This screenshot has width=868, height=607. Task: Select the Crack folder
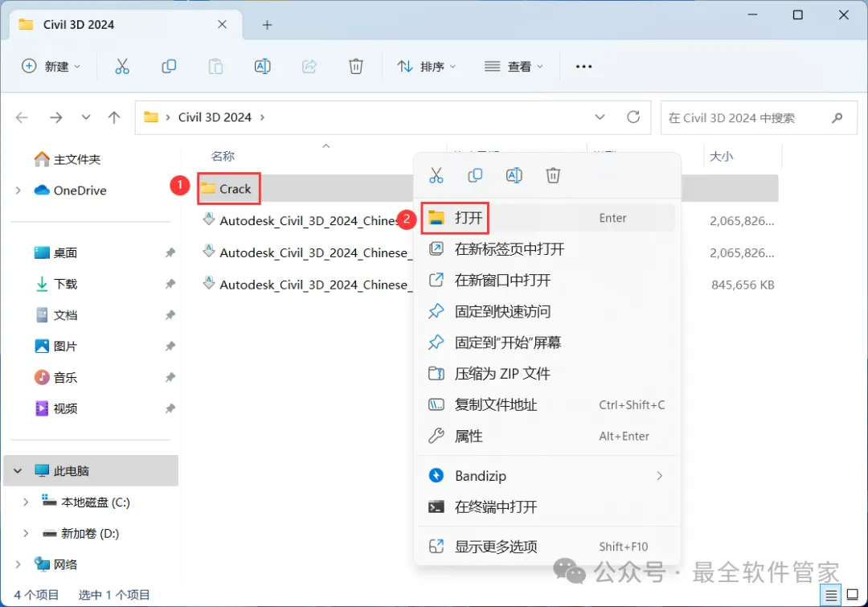click(x=228, y=189)
